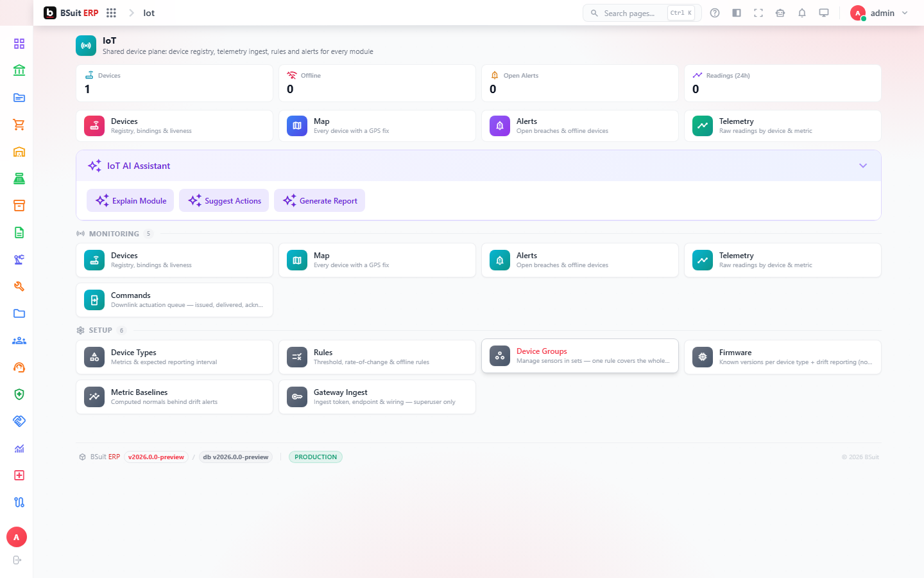924x578 pixels.
Task: Open the Readings (24h) stat card
Action: point(783,83)
